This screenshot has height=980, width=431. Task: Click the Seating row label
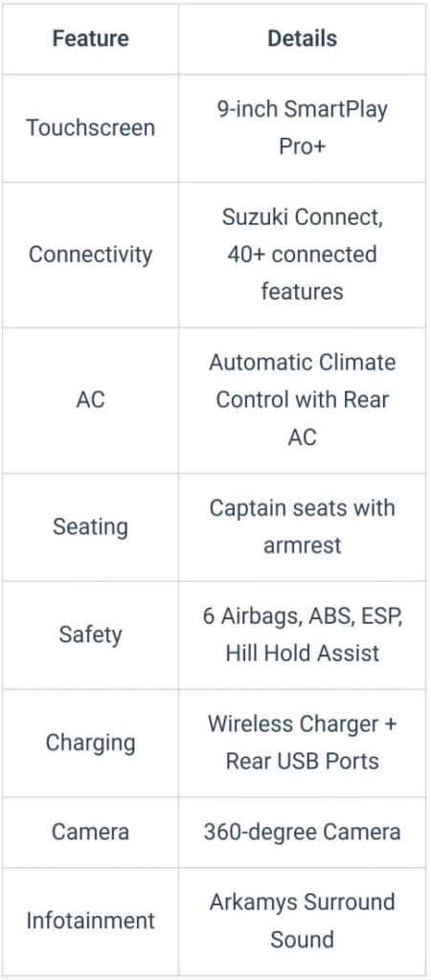91,527
